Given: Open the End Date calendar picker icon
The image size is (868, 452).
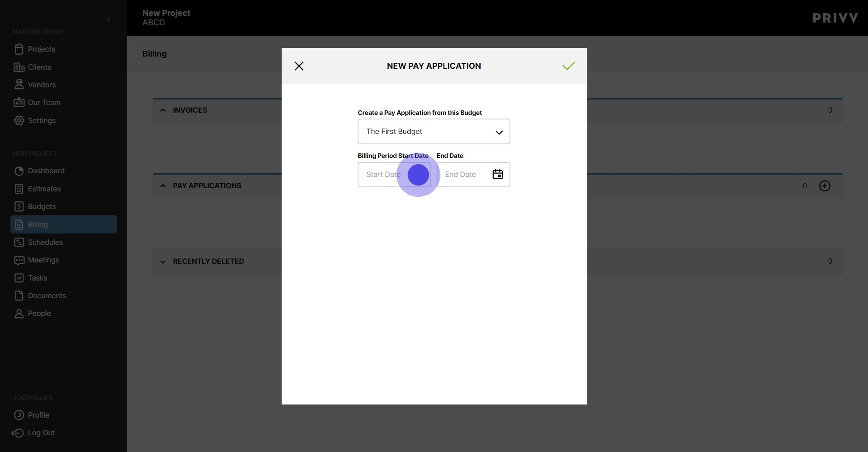Looking at the screenshot, I should pos(498,174).
